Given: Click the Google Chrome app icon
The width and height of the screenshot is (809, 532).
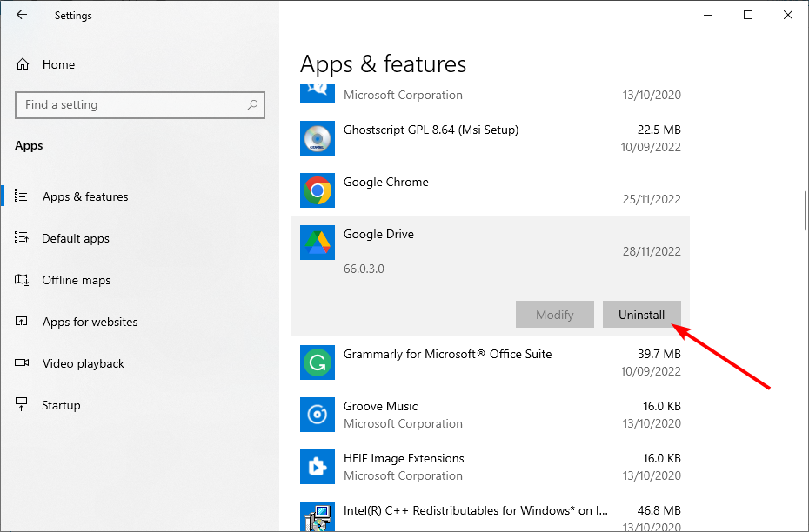Looking at the screenshot, I should point(318,190).
